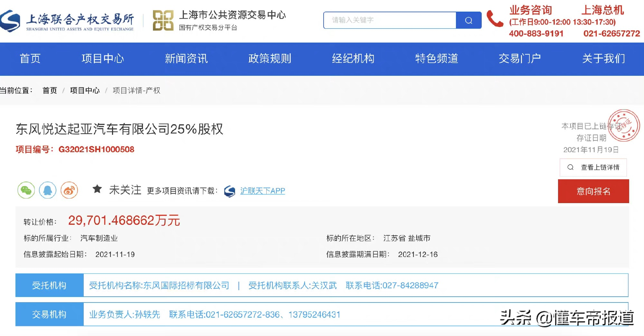Click the blue search magnifier button

click(469, 20)
